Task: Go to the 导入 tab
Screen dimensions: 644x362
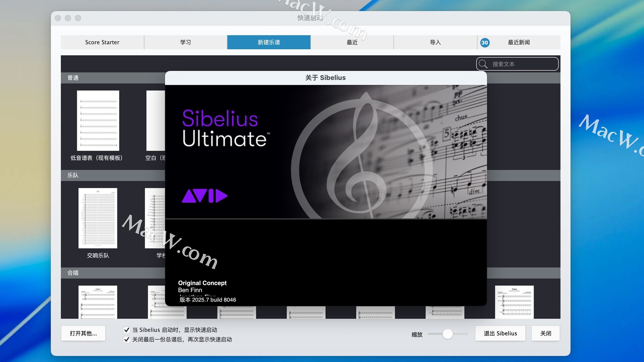Action: pos(435,42)
